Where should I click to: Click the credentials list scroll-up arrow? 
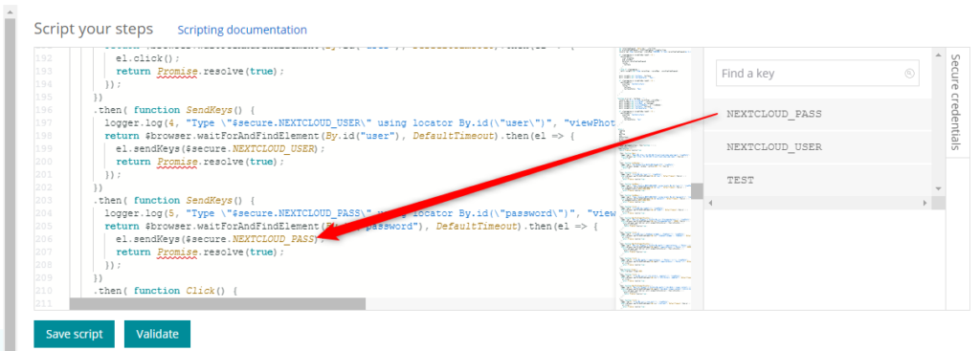(938, 55)
